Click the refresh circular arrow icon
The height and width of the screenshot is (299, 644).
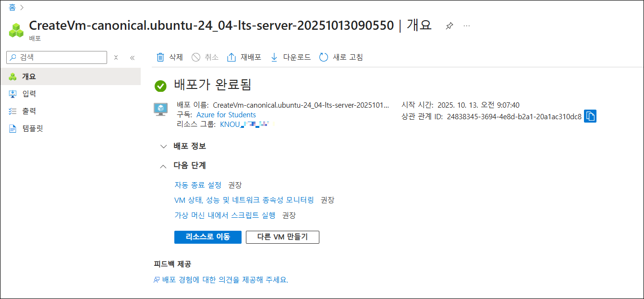point(324,57)
